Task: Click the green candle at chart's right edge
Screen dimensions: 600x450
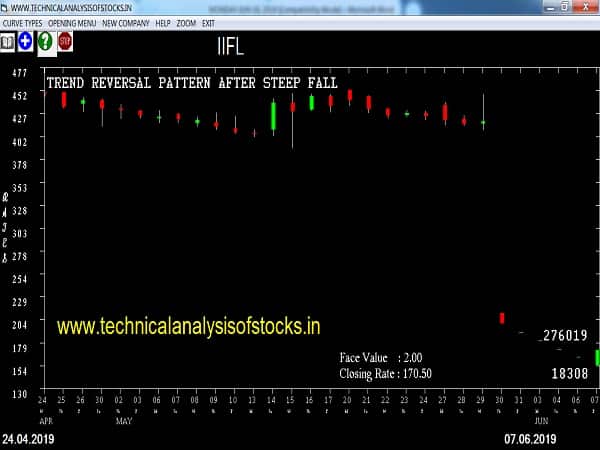Action: (597, 357)
